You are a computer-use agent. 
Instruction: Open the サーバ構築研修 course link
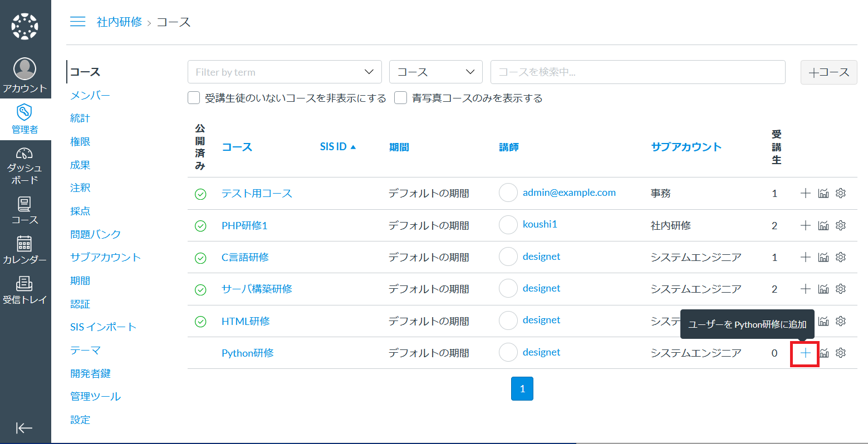point(257,289)
